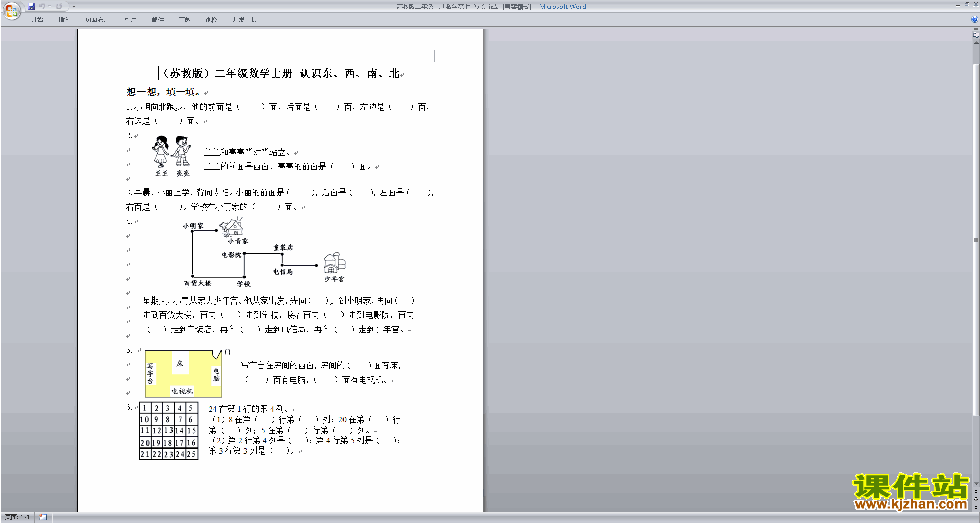Viewport: 980px width, 523px height.
Task: Click the 少年宫 building image
Action: pyautogui.click(x=334, y=263)
